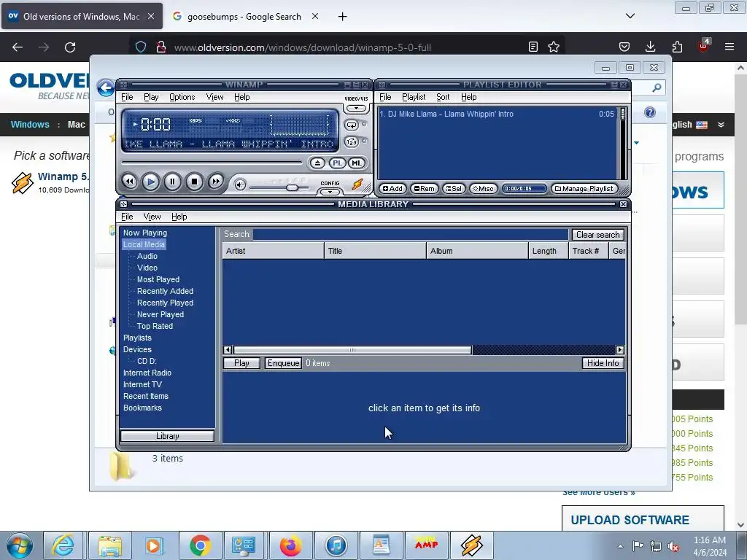Open the Playlist Editor's Playlist menu
This screenshot has height=560, width=747.
pyautogui.click(x=414, y=97)
